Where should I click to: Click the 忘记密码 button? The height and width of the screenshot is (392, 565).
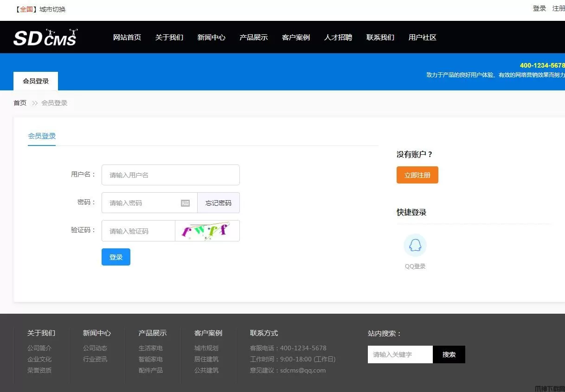tap(218, 203)
